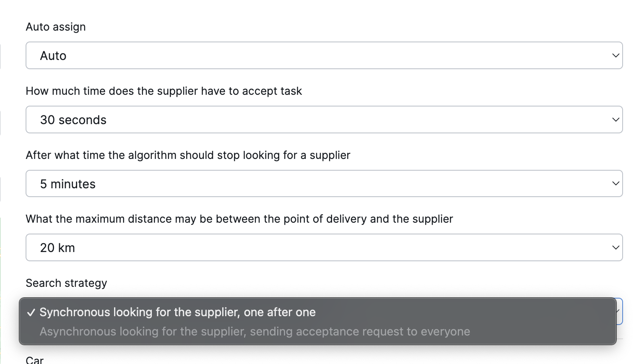The width and height of the screenshot is (644, 364).
Task: Click the chevron arrow on the Auto field
Action: click(x=615, y=55)
